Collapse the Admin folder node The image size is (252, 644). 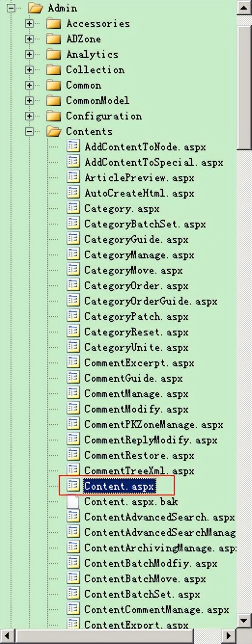pyautogui.click(x=11, y=8)
